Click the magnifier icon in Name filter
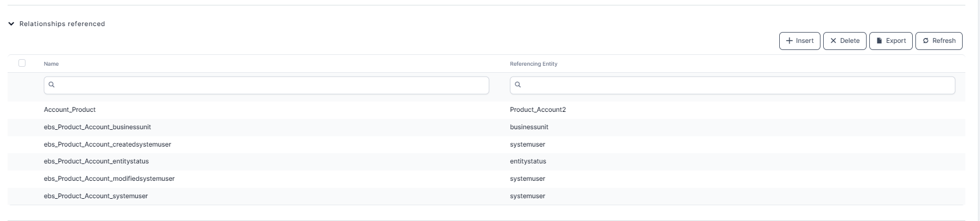980x221 pixels. pyautogui.click(x=52, y=85)
